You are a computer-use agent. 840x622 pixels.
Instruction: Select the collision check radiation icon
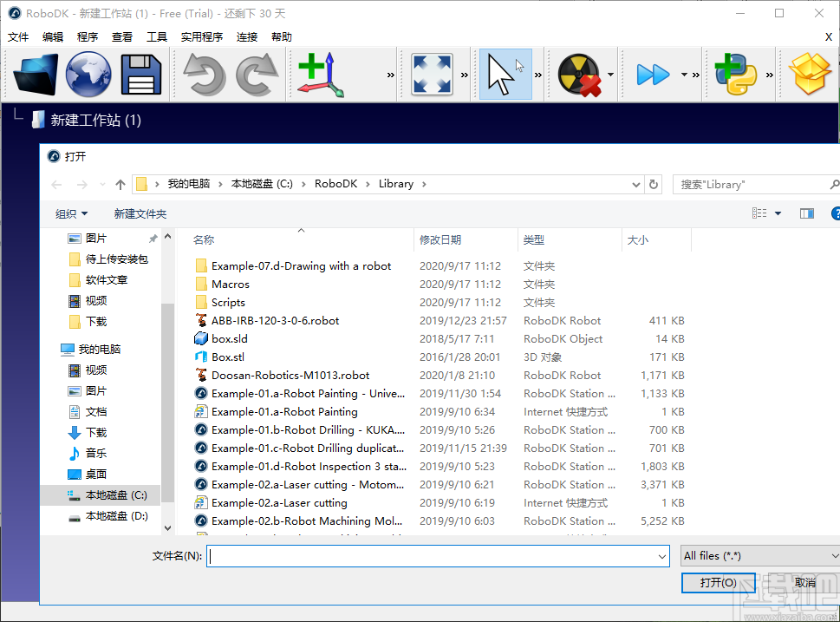coord(580,75)
